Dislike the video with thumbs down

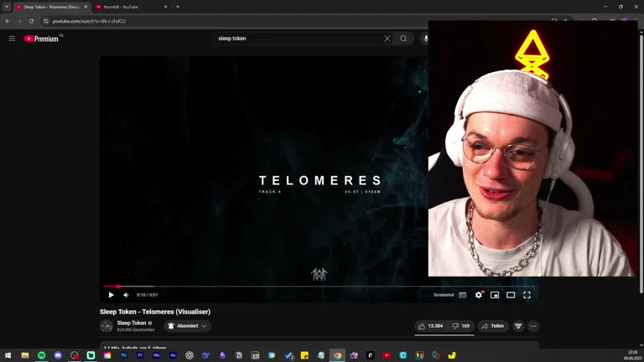(461, 326)
